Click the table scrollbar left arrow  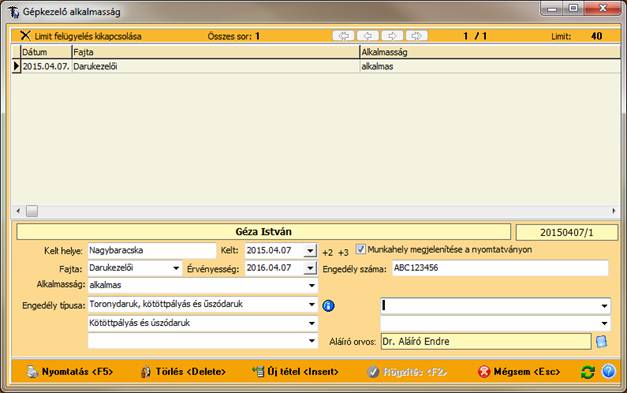[x=18, y=211]
